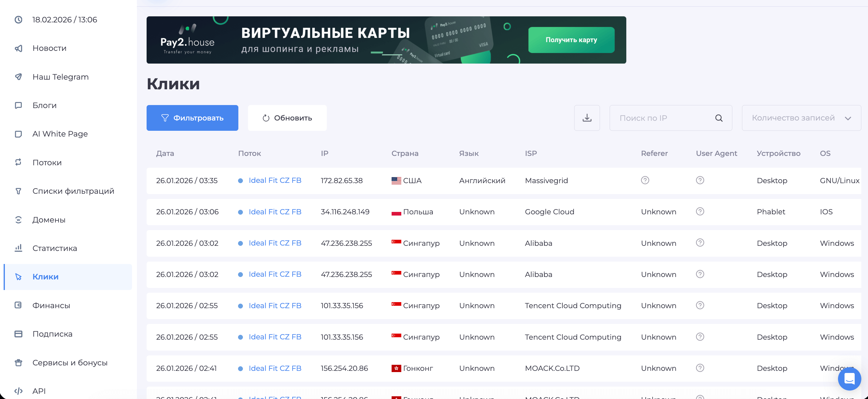Click the Домены sidebar icon
The image size is (868, 399).
pos(18,219)
